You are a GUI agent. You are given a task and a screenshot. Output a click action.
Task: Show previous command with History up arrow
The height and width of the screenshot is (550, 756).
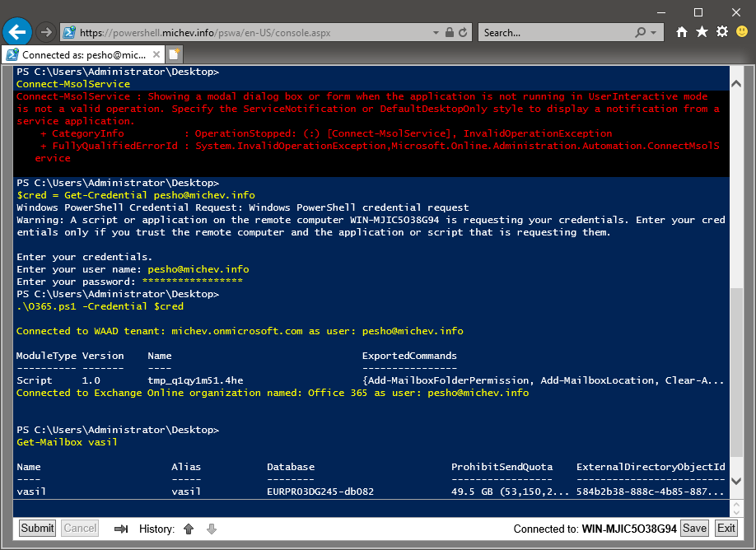tap(189, 529)
